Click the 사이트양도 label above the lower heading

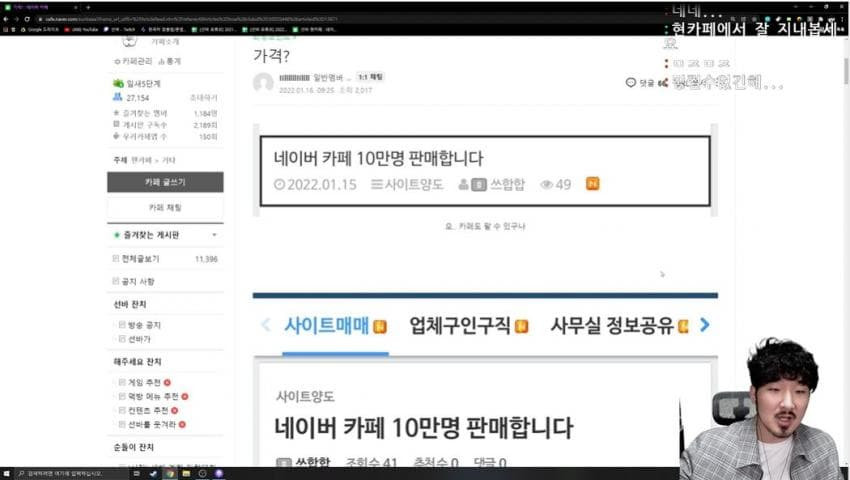click(x=305, y=396)
